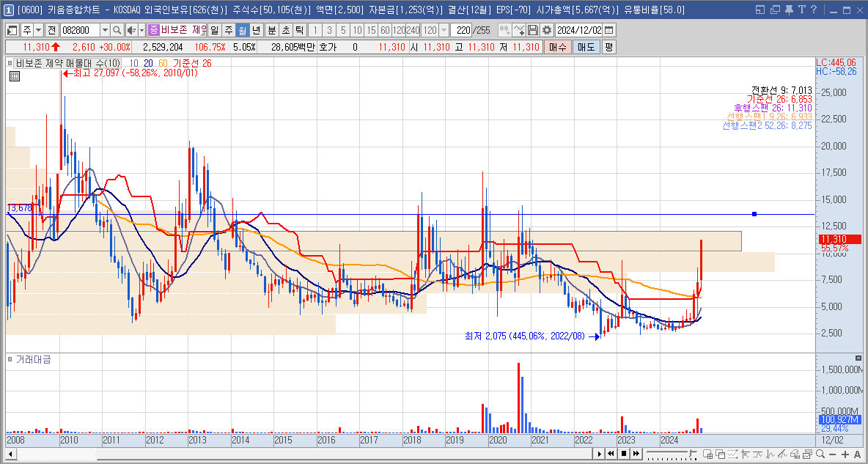Click the title bar T font icon
Image resolution: width=868 pixels, height=464 pixels.
pyautogui.click(x=801, y=10)
